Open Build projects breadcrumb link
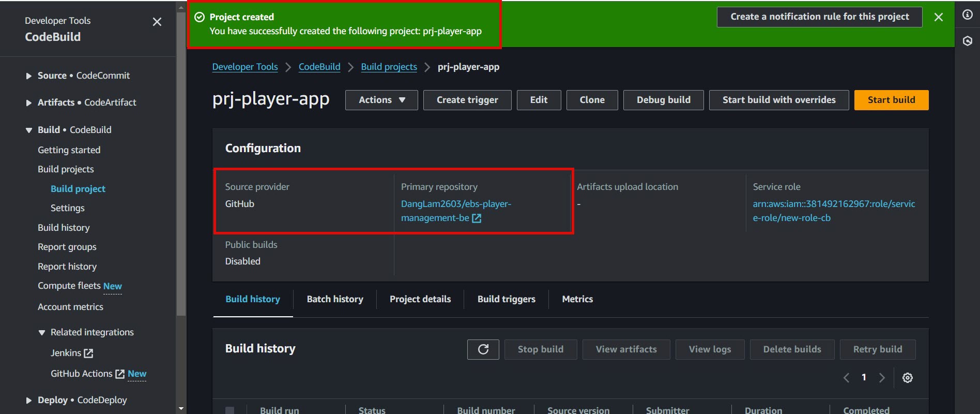The height and width of the screenshot is (414, 980). click(x=389, y=67)
